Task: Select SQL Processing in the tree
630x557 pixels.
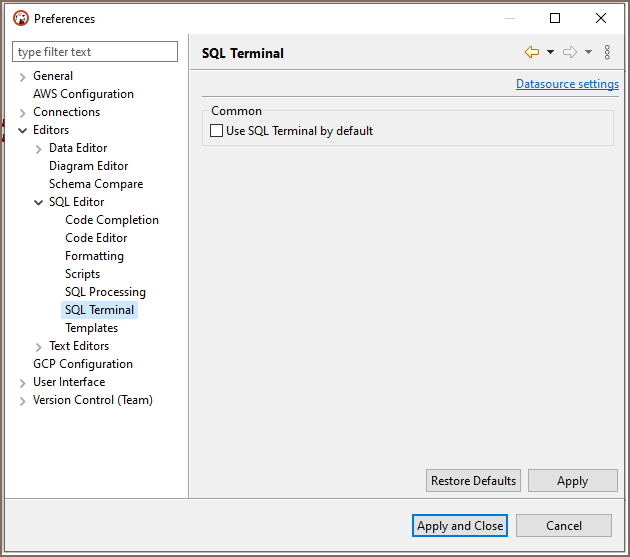Action: pyautogui.click(x=105, y=292)
